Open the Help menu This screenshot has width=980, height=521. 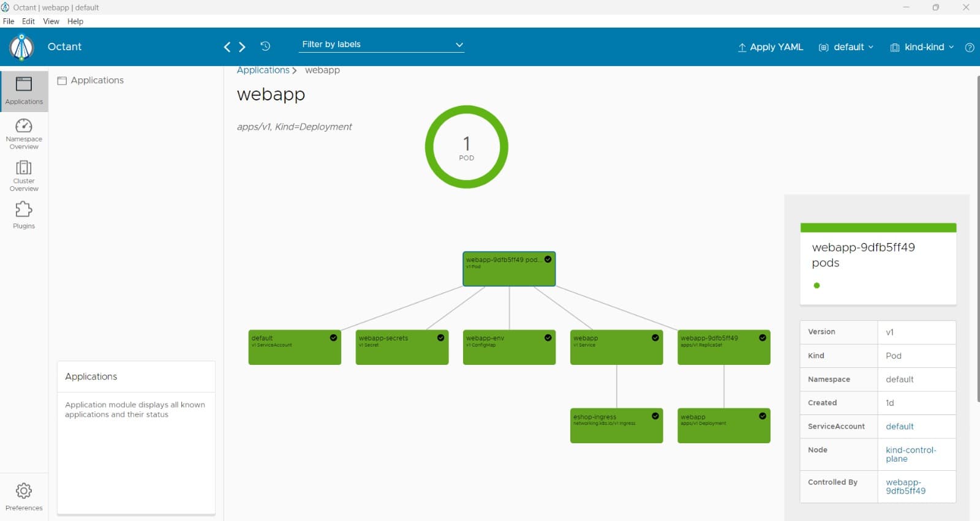tap(75, 21)
